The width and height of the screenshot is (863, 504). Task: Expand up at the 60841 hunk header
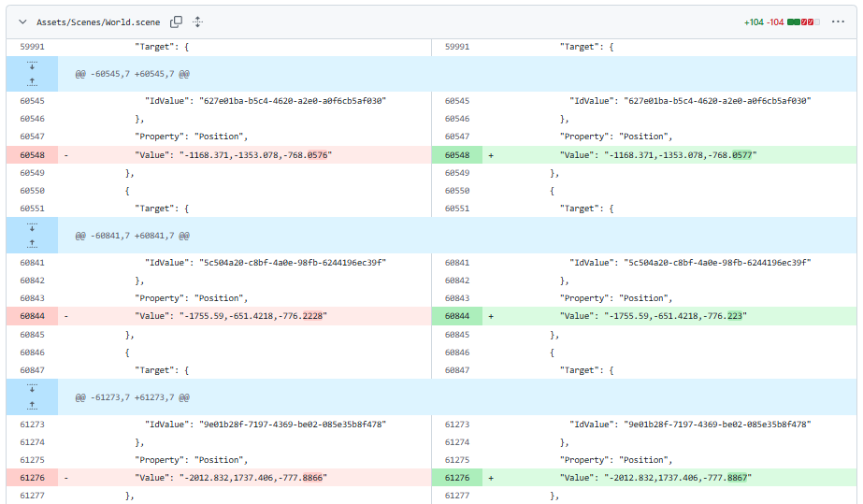32,244
